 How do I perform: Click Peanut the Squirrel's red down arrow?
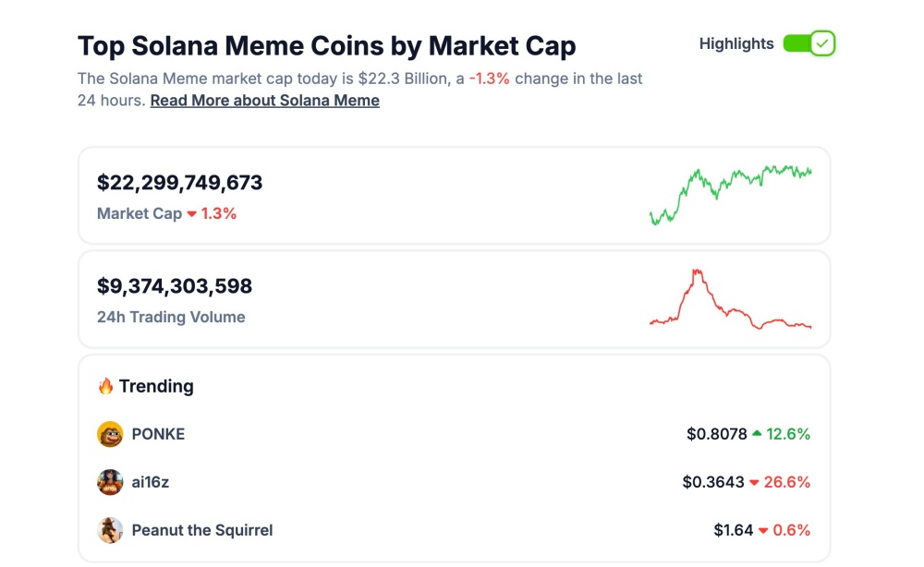(x=763, y=531)
